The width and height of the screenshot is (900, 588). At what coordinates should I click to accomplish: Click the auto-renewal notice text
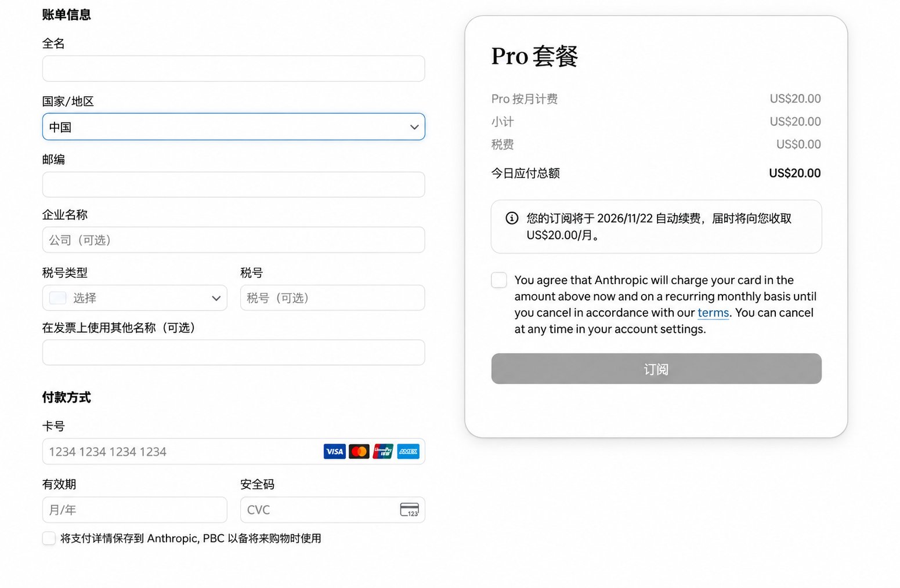(x=659, y=227)
